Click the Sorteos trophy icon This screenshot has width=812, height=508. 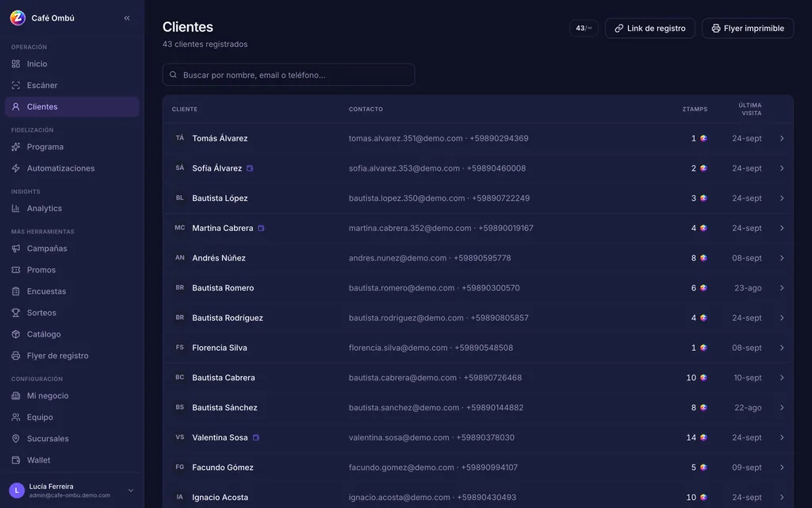pyautogui.click(x=16, y=313)
